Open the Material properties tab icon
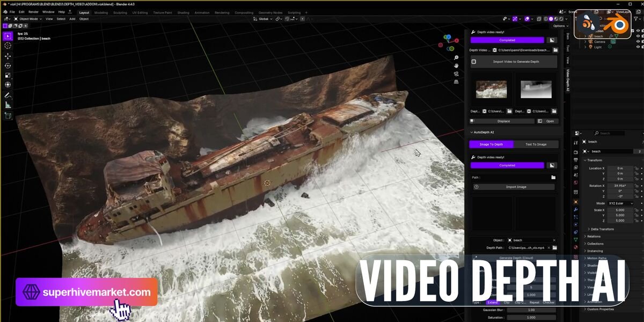Viewport: 644px width, 322px height. click(x=576, y=247)
